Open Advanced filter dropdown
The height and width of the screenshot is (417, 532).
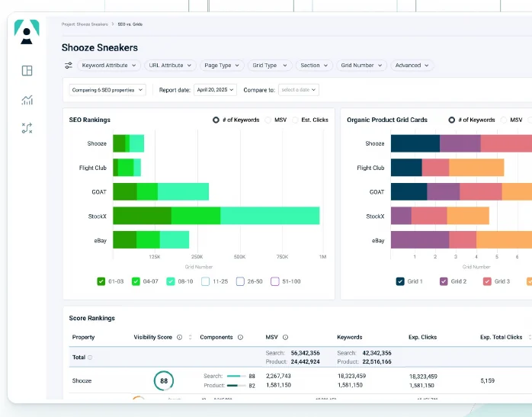412,65
